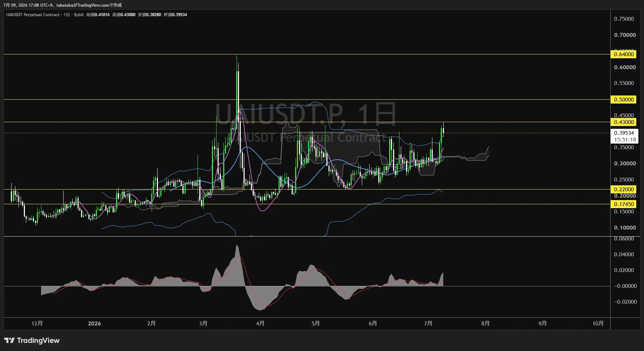Screen dimensions: 644x351
Task: Click the 3月 time axis label
Action: tap(203, 323)
